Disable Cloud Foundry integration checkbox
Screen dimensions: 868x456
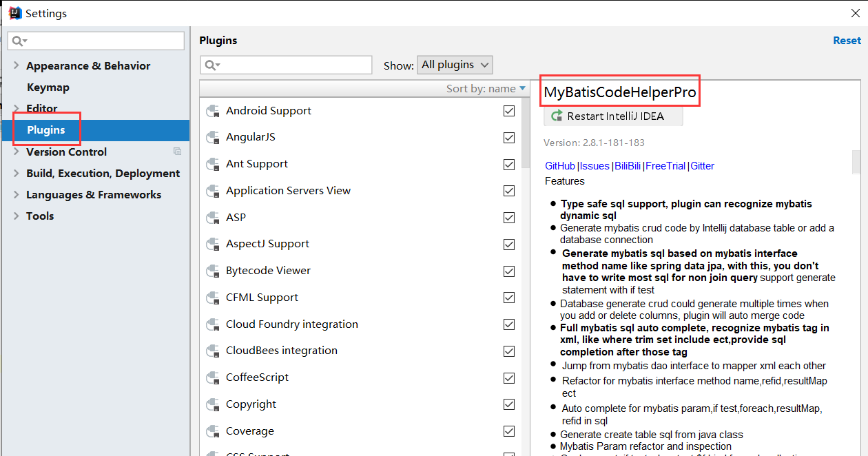[509, 324]
